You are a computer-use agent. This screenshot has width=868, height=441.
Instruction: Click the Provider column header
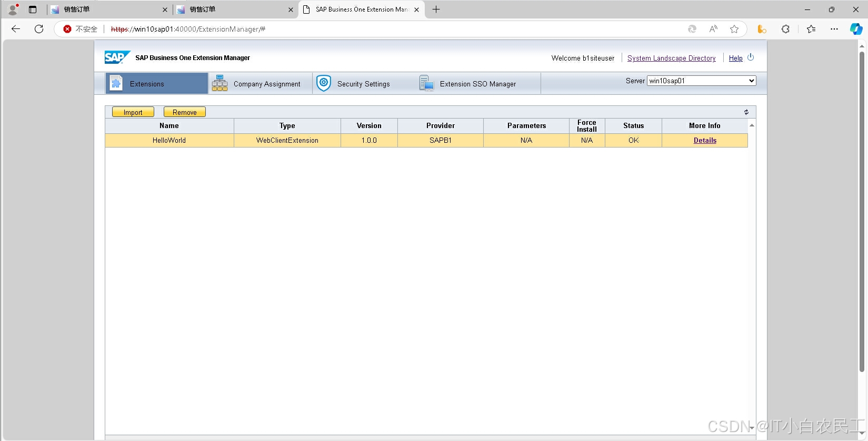tap(441, 125)
